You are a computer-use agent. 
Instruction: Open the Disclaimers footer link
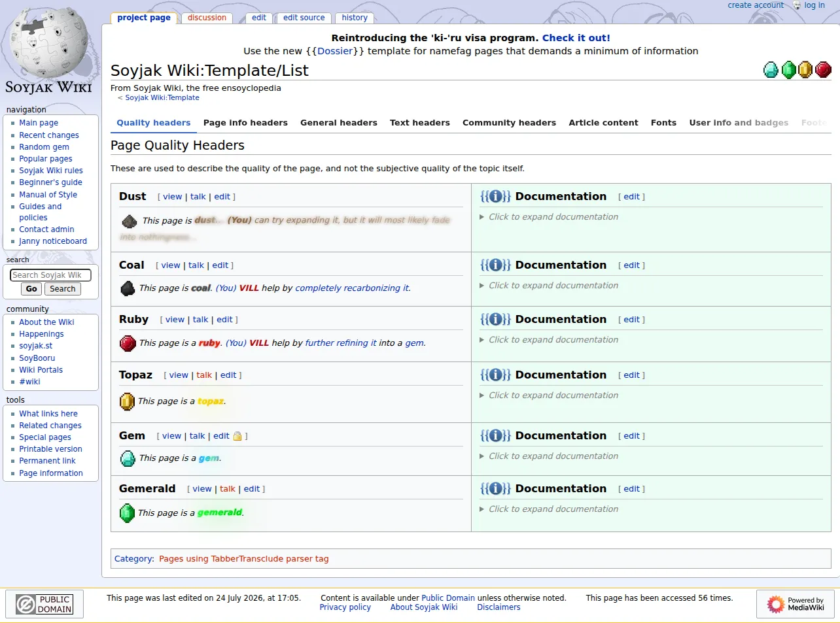(499, 607)
